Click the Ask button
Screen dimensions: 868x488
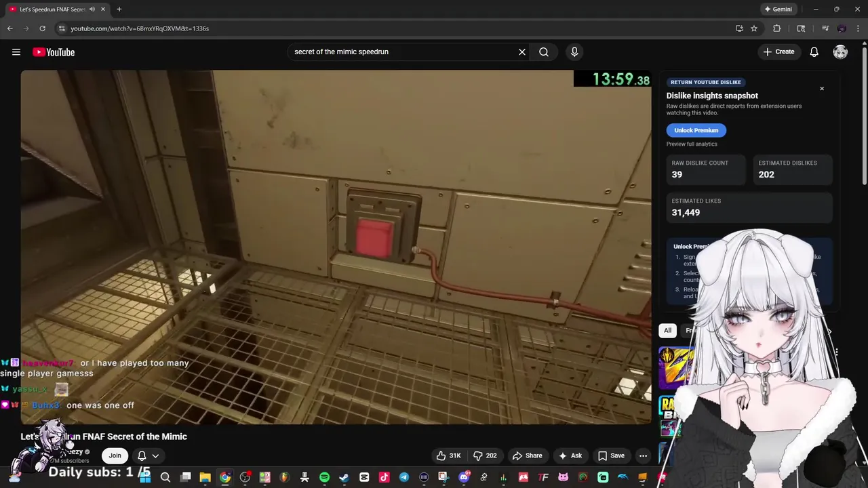coord(570,455)
